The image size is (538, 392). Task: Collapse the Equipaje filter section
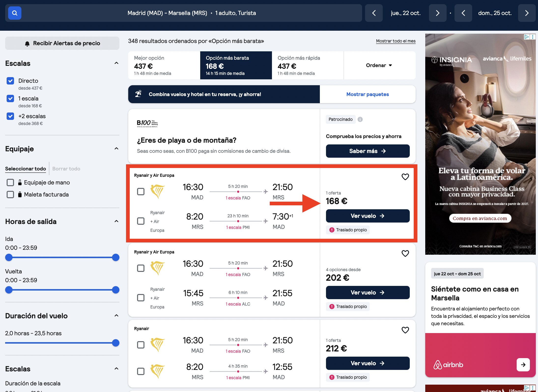pos(116,149)
